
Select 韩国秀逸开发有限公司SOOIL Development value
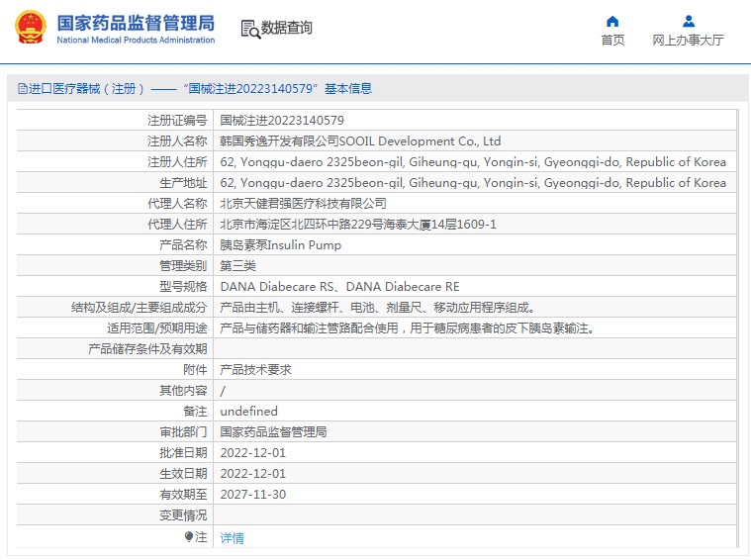tap(360, 141)
